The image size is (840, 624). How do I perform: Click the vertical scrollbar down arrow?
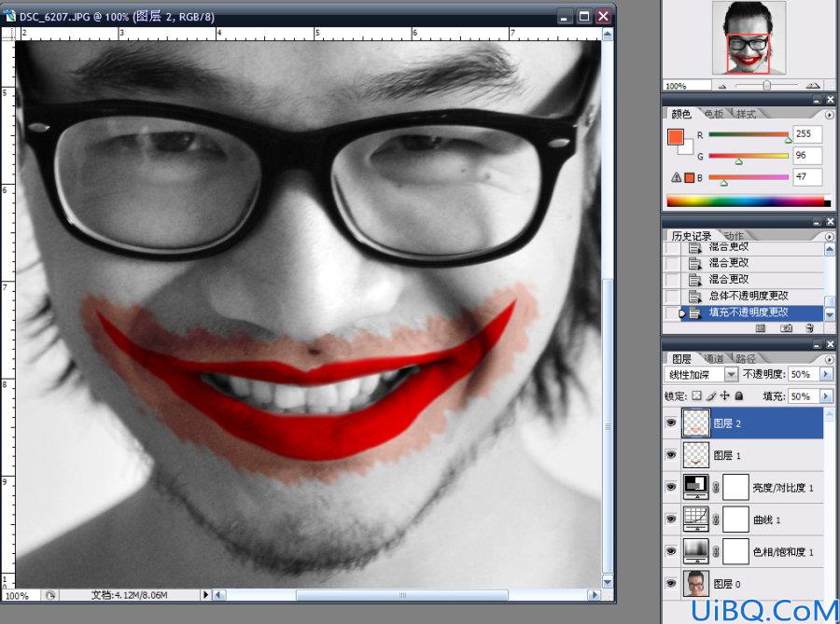(x=608, y=582)
